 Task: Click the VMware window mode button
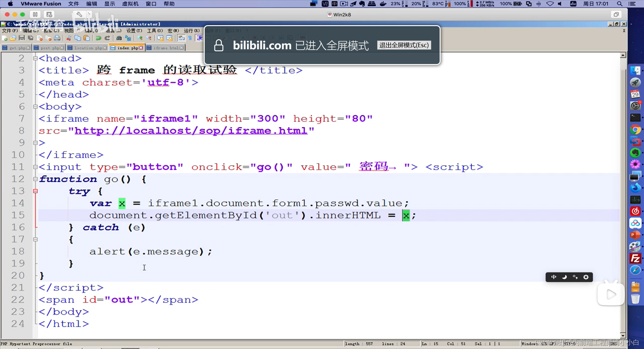point(616,14)
